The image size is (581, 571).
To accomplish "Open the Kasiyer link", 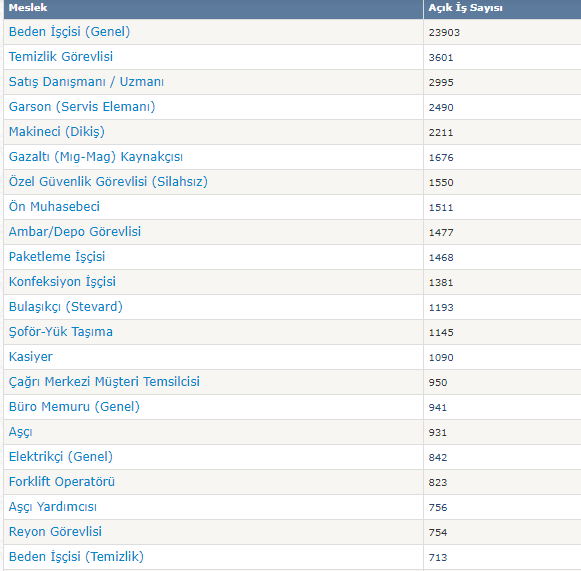I will [x=31, y=357].
